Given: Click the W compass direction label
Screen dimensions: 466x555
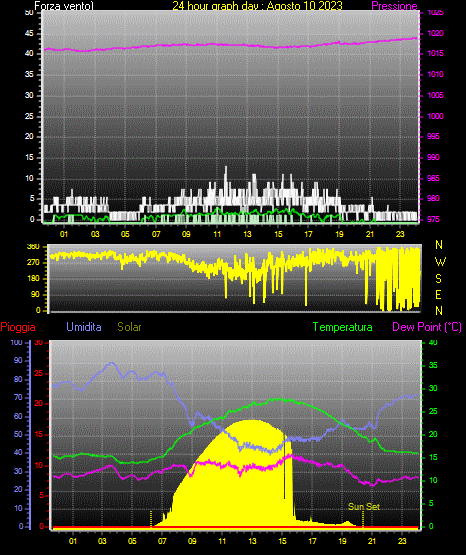Looking at the screenshot, I should (x=440, y=262).
